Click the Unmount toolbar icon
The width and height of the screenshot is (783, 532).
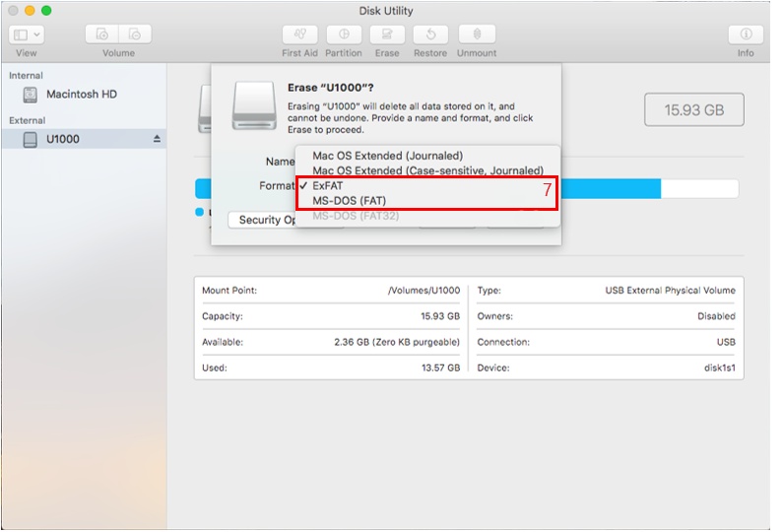[x=477, y=34]
